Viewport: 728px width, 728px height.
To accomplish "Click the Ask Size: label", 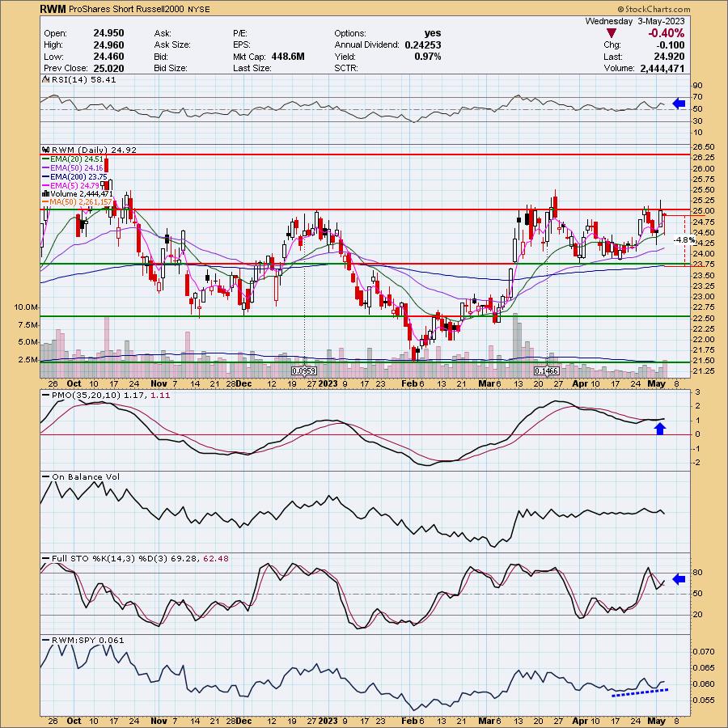I will (x=171, y=44).
